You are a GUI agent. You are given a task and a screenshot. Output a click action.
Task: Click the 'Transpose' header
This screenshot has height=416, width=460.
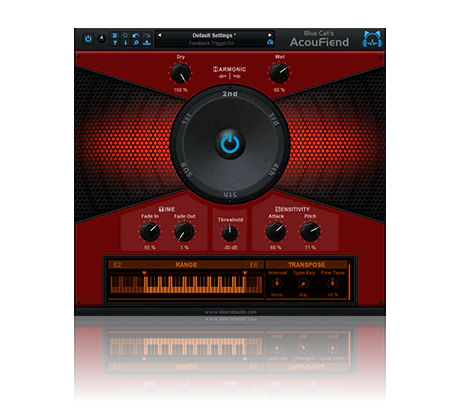coord(307,265)
